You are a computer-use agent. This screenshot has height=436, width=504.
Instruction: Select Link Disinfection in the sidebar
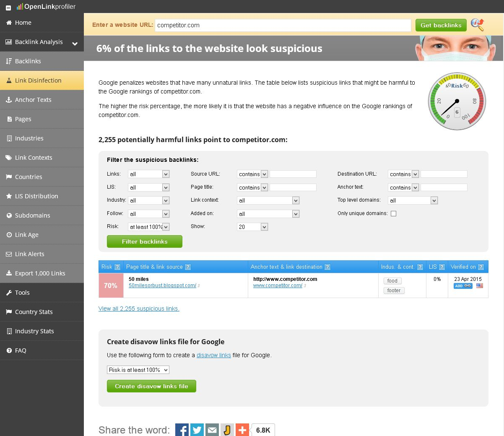coord(42,80)
